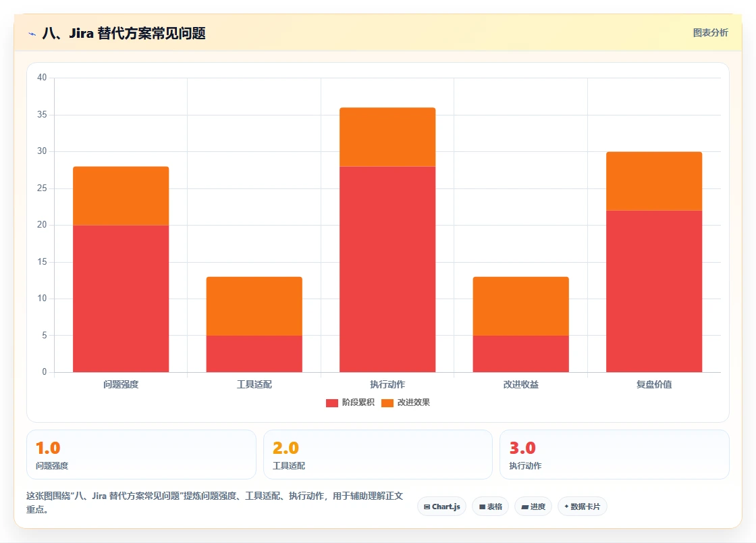The height and width of the screenshot is (543, 756).
Task: Click the 问题强度 x-axis label
Action: pos(121,384)
